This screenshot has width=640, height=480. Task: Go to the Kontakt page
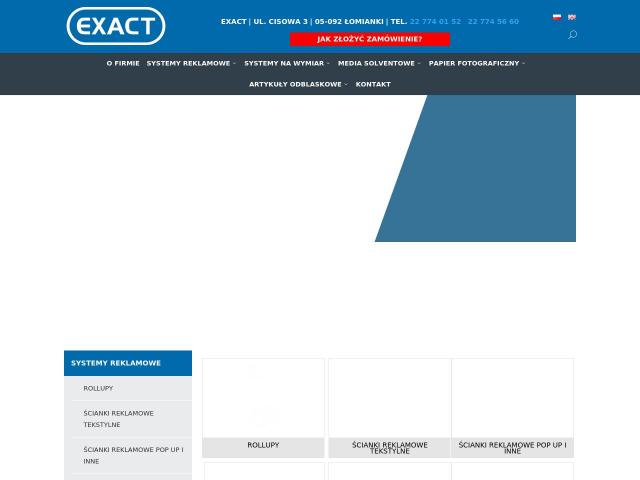(373, 84)
